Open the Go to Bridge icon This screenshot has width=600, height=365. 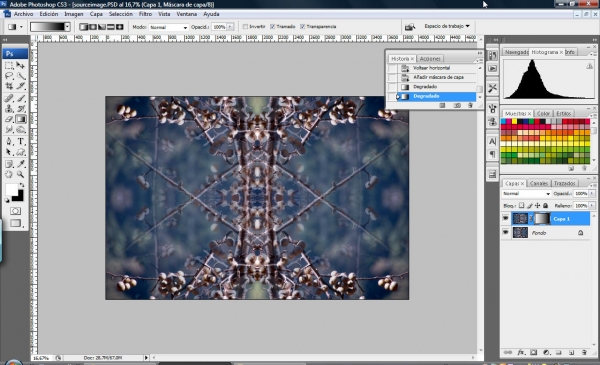pos(410,27)
